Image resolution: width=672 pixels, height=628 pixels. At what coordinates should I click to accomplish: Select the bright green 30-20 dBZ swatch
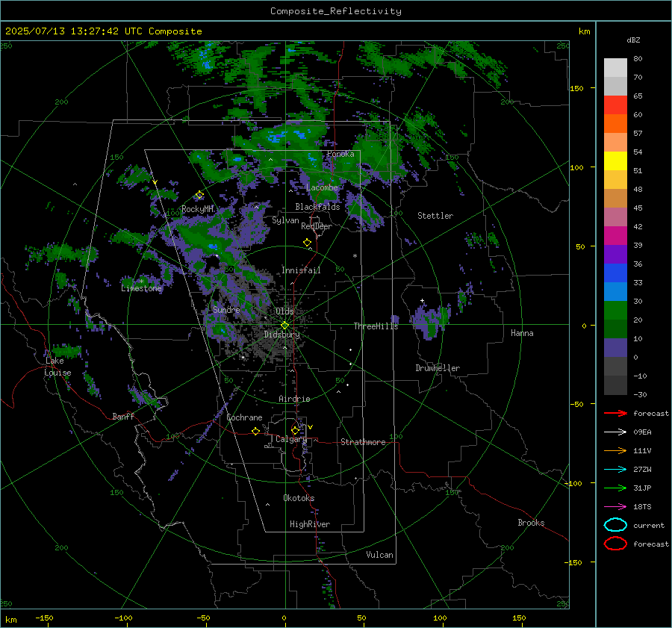tap(615, 311)
